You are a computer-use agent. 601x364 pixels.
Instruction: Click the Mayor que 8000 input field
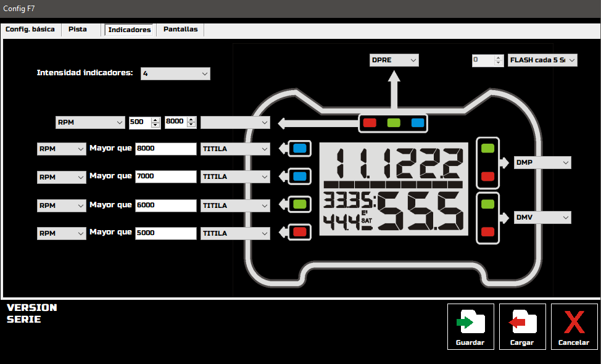point(165,149)
